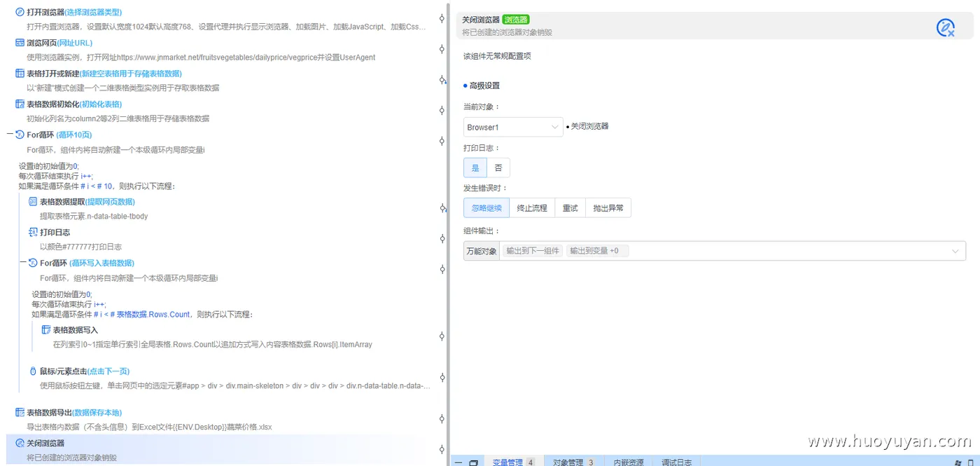Choose 终止流程 for error handling
980x466 pixels.
(532, 208)
